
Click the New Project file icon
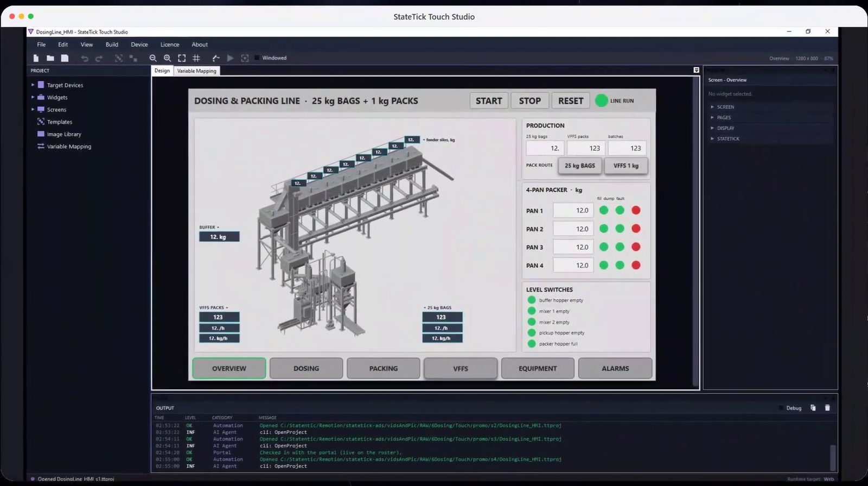tap(36, 58)
